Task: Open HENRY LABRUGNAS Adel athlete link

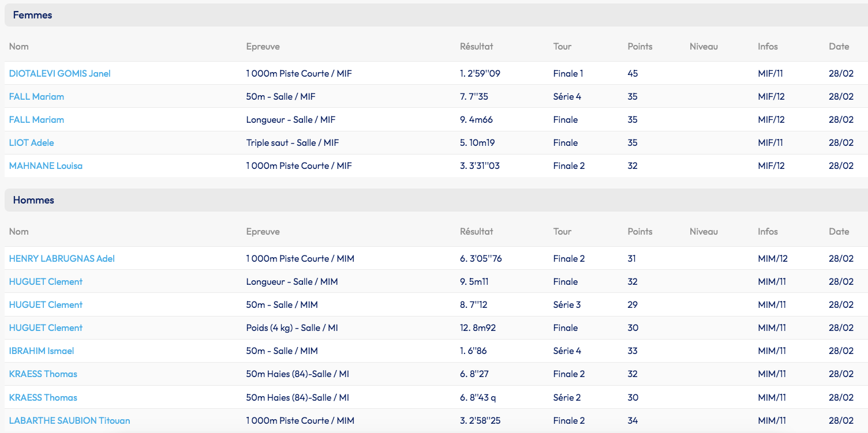Action: pyautogui.click(x=62, y=258)
